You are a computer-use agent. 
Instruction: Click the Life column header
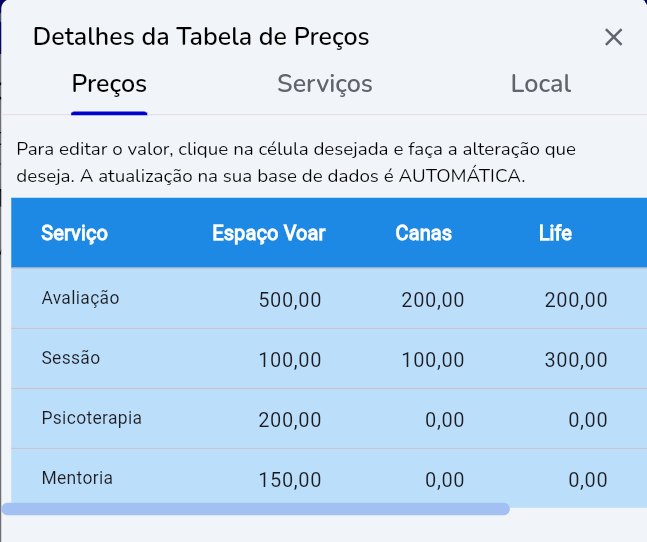coord(555,234)
